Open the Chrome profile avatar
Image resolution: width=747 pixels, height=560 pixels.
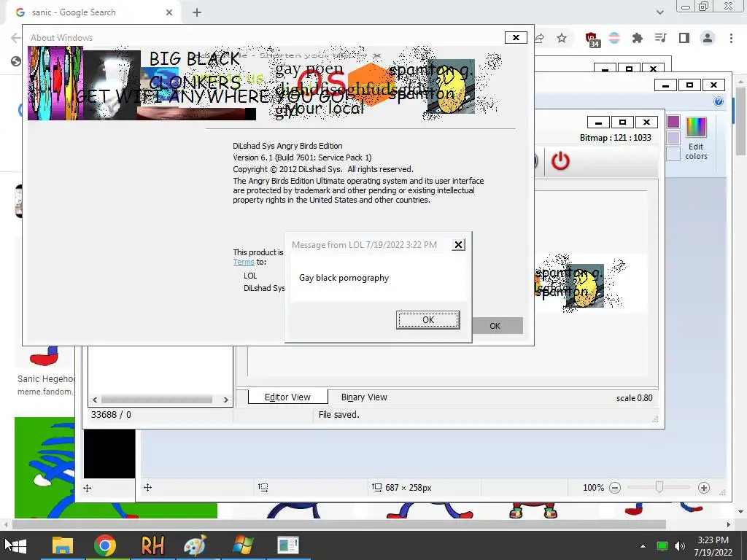point(708,38)
